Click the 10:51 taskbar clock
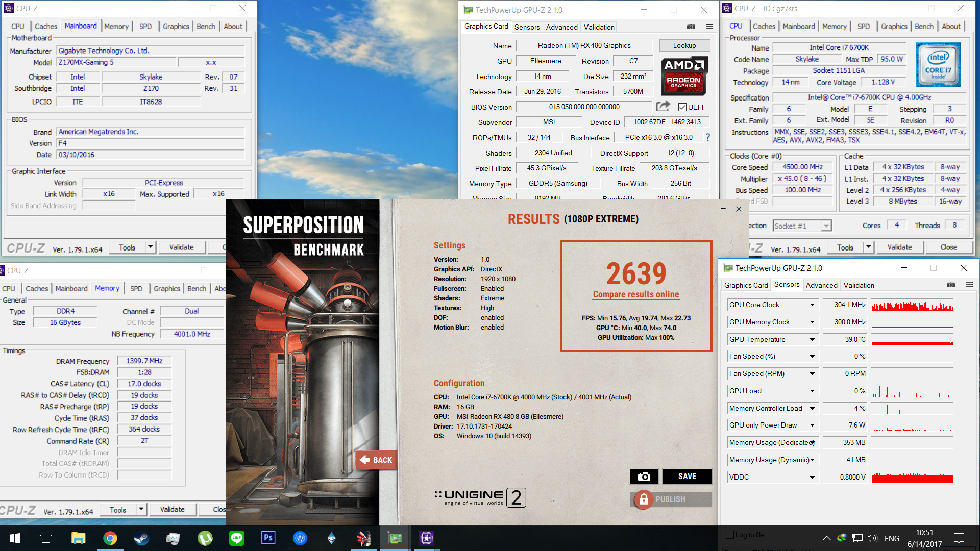The width and height of the screenshot is (980, 551). [924, 532]
